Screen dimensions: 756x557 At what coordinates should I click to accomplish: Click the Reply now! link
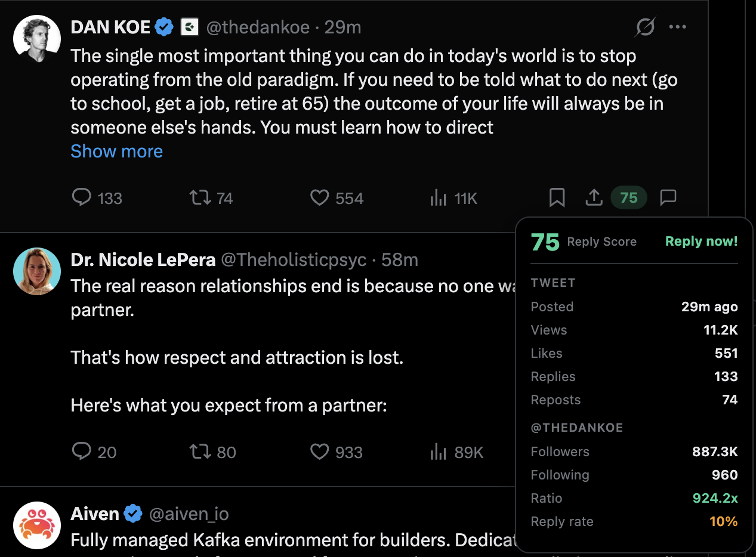701,241
